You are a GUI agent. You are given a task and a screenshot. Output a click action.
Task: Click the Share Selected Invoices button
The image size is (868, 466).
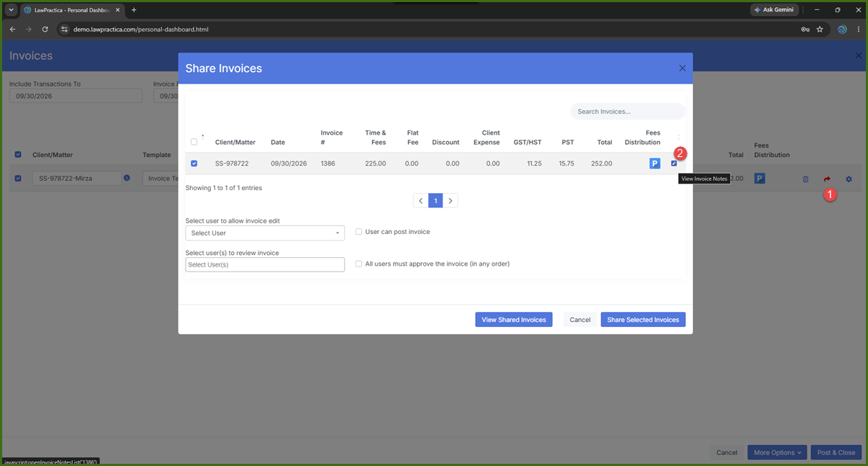pyautogui.click(x=643, y=320)
